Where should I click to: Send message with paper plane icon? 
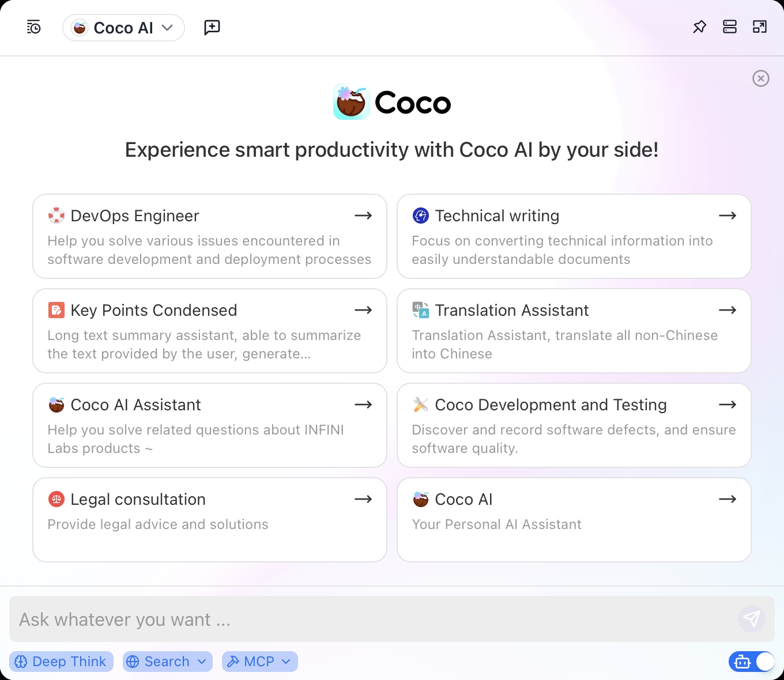[x=752, y=619]
